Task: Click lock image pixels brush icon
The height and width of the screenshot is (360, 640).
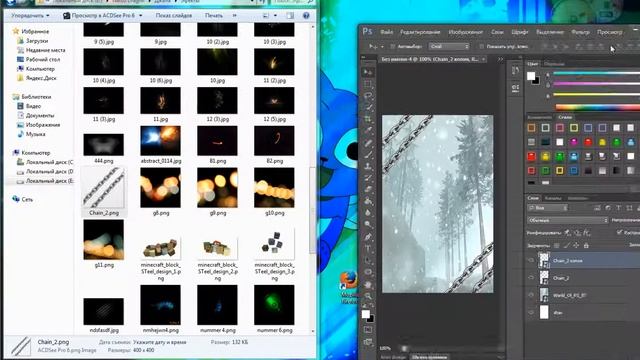Action: 567,245
